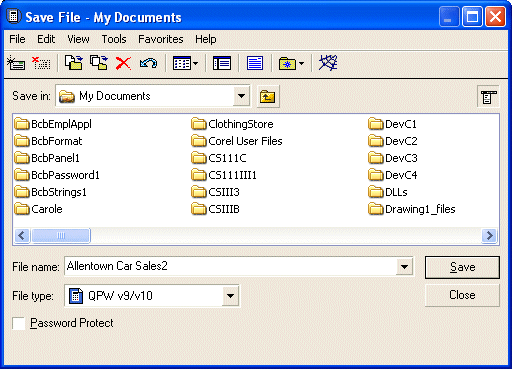The height and width of the screenshot is (369, 512).
Task: Expand the Save in dropdown
Action: (x=241, y=96)
